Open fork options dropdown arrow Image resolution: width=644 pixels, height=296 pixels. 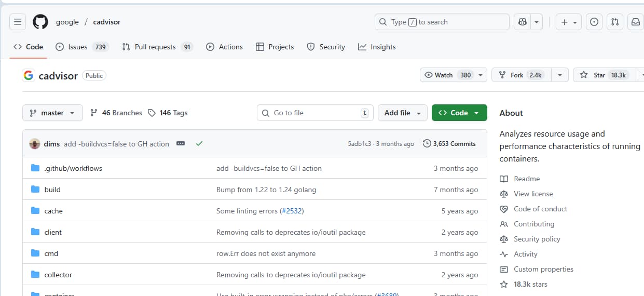[x=559, y=75]
